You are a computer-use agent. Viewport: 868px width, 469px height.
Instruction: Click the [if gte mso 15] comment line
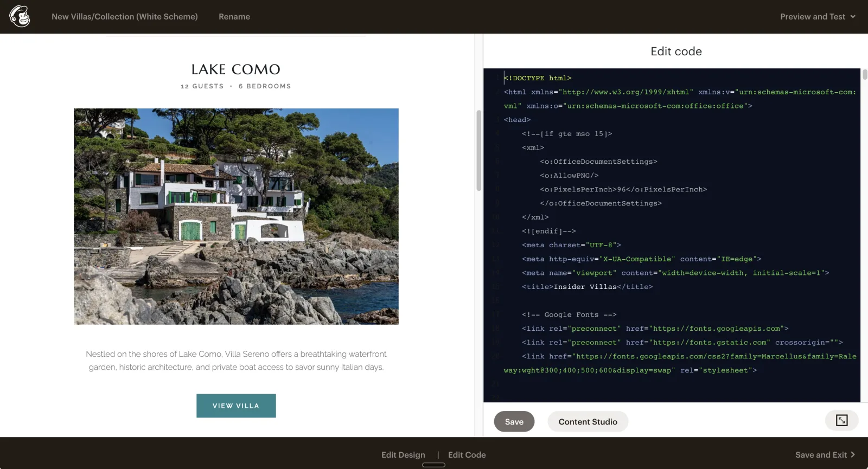click(567, 134)
